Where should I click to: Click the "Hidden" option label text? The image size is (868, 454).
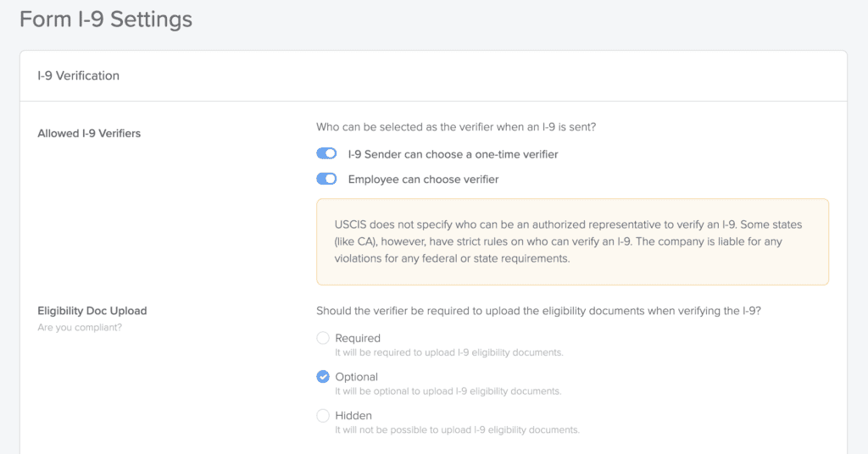tap(353, 416)
